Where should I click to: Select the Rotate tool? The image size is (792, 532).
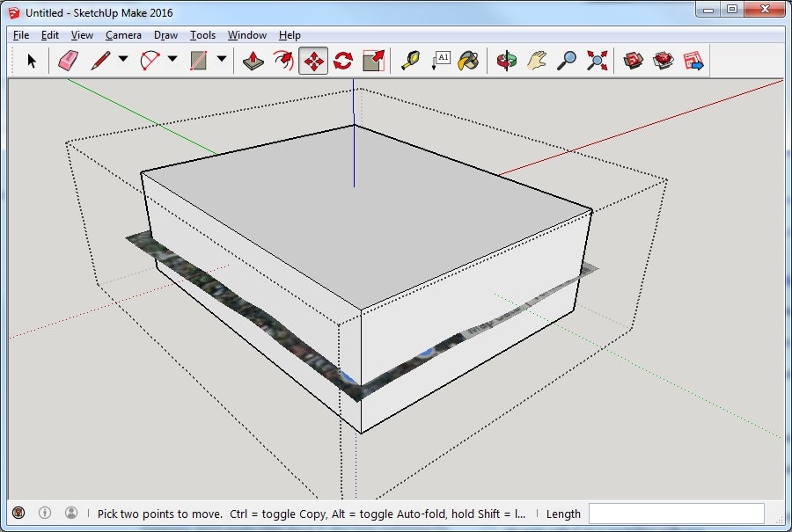pos(343,61)
